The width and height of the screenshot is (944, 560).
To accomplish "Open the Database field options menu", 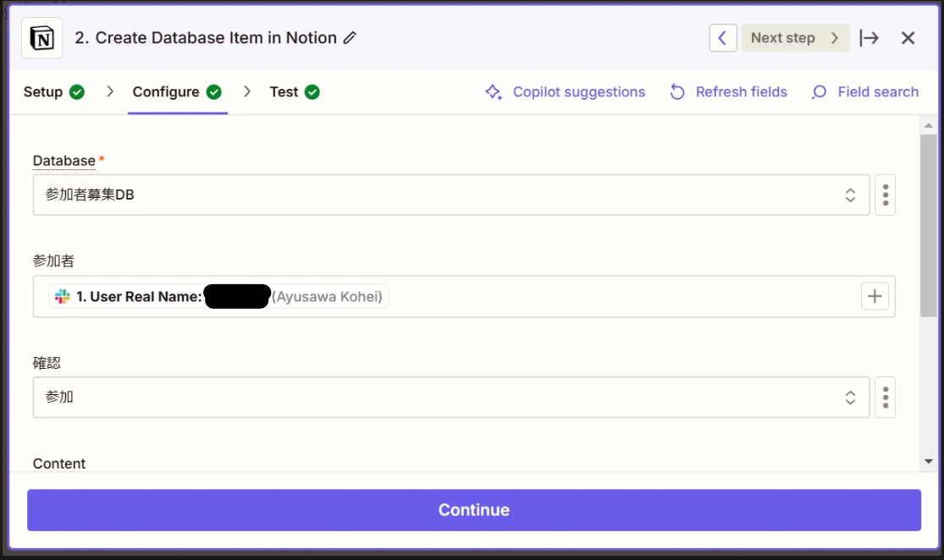I will [x=885, y=195].
